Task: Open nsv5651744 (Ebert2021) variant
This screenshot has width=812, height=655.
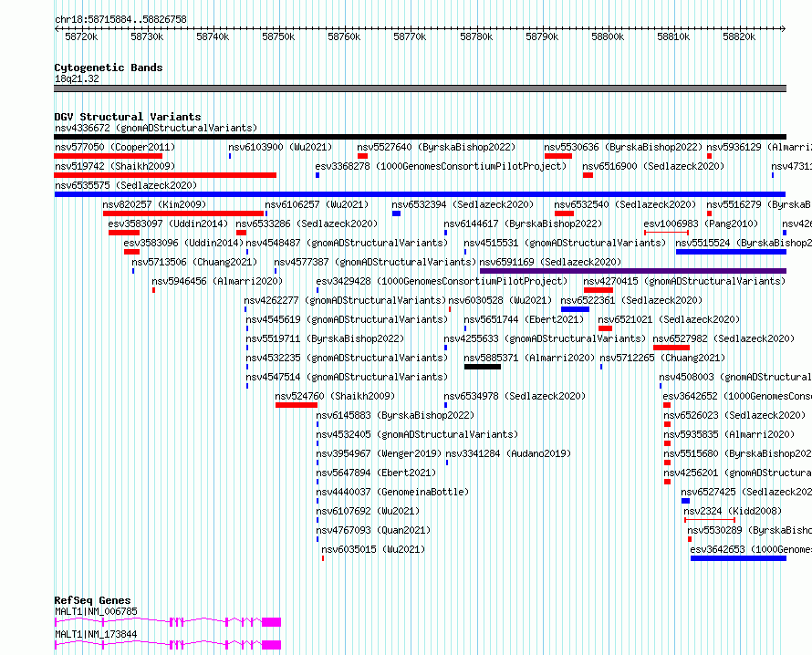Action: (524, 319)
